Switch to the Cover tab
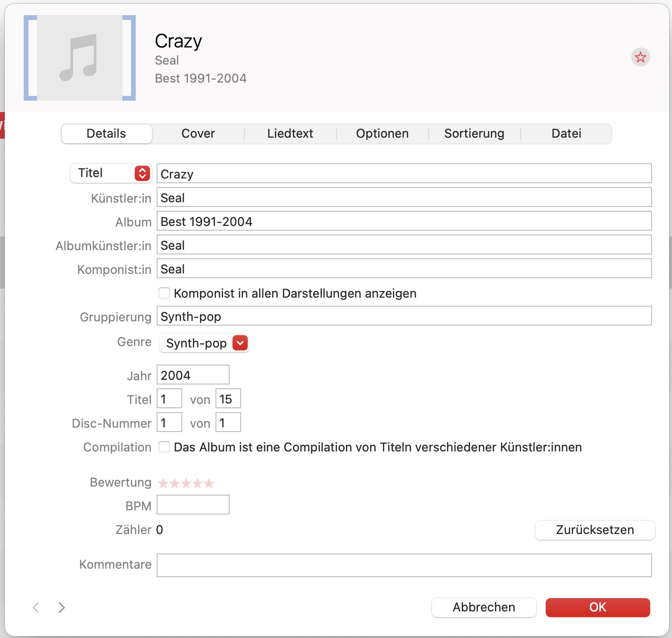The height and width of the screenshot is (638, 672). (x=198, y=133)
